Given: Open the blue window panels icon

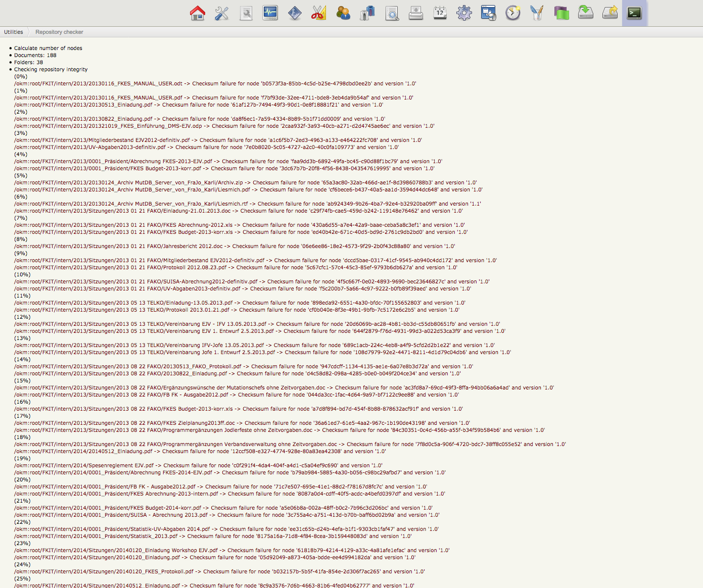Looking at the screenshot, I should click(x=488, y=13).
